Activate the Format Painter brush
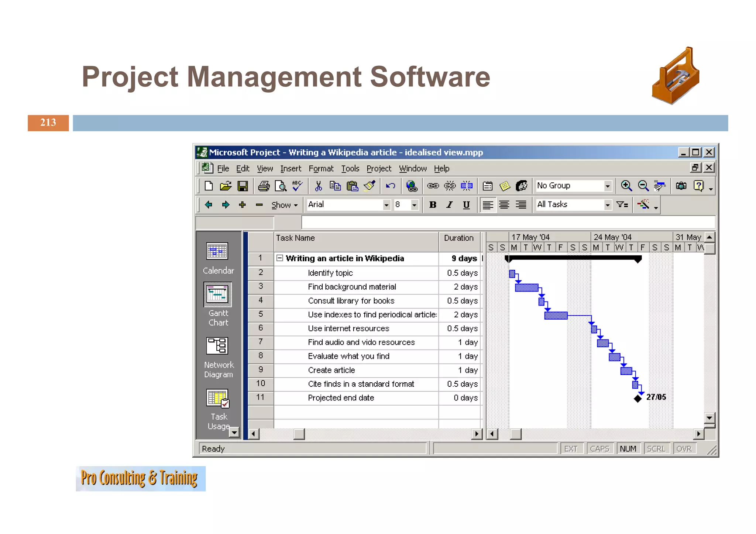The image size is (756, 534). [x=369, y=186]
